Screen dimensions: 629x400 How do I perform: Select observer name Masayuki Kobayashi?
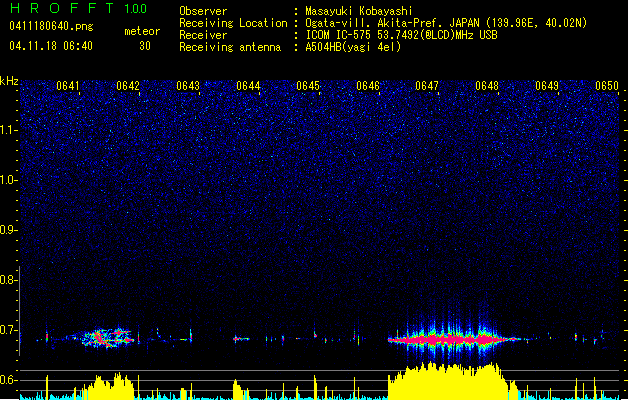[x=359, y=11]
